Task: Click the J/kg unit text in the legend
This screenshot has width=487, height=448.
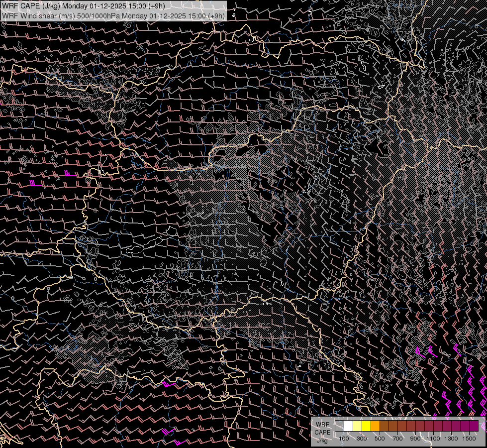Action: pos(322,440)
